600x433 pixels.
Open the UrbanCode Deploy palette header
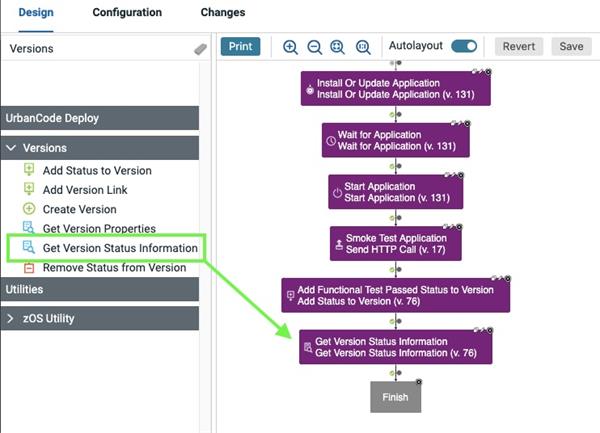[x=99, y=118]
